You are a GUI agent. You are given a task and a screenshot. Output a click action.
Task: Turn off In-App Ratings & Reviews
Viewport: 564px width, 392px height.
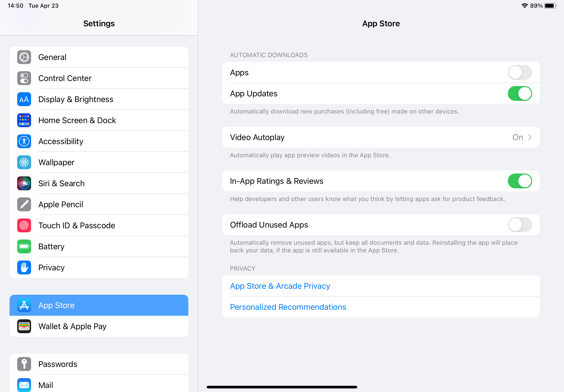coord(520,181)
